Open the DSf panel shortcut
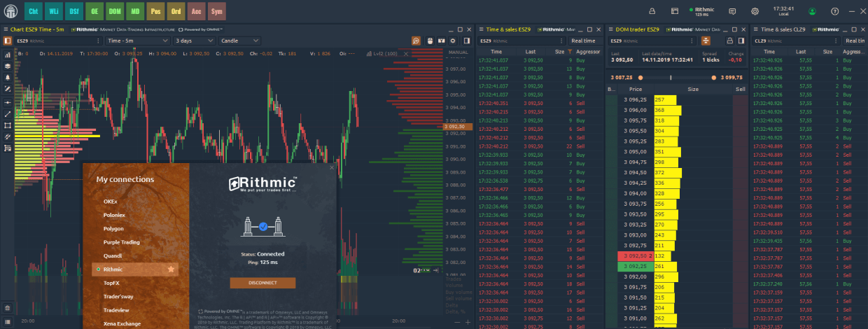868x329 pixels. click(74, 11)
